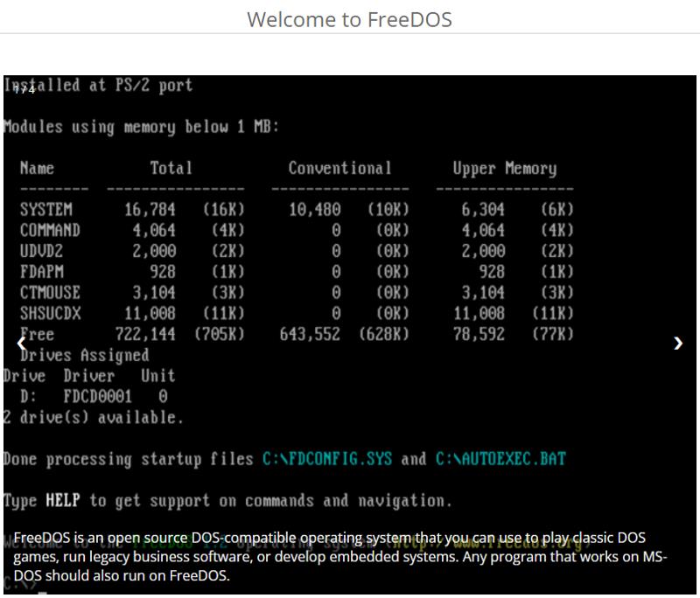The image size is (700, 598).
Task: Click the 10,480 conventional SYSTEM value
Action: (x=315, y=210)
